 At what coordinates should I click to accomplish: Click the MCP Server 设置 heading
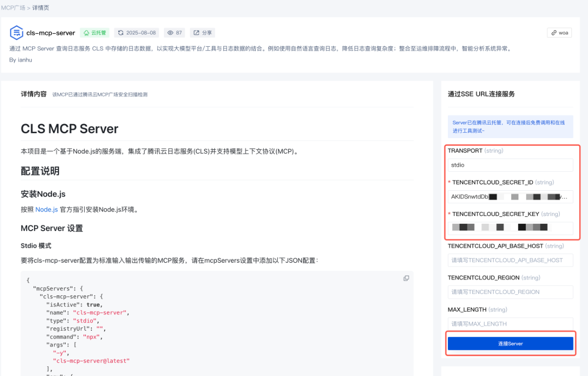click(52, 228)
